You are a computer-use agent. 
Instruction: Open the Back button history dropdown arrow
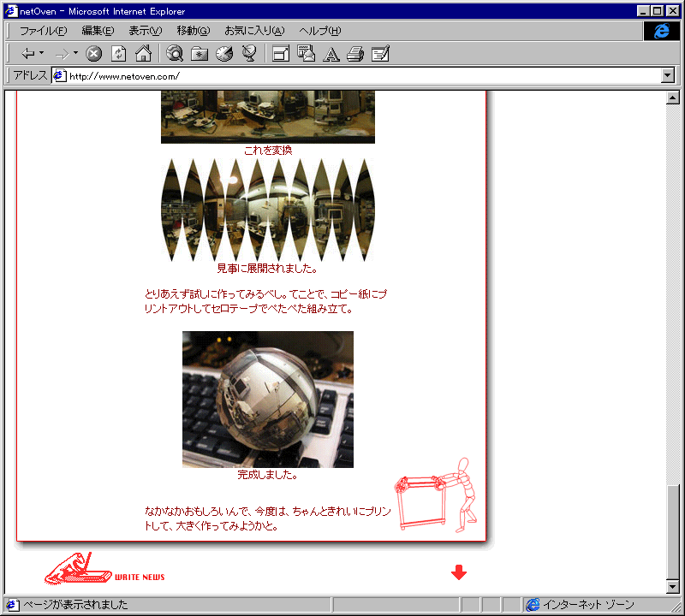(41, 53)
